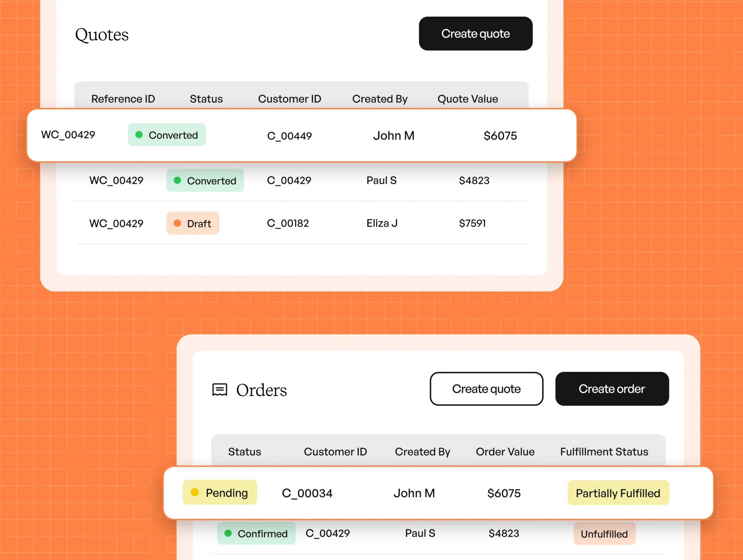Click the Fulfillment Status column header
This screenshot has height=560, width=743.
point(604,451)
